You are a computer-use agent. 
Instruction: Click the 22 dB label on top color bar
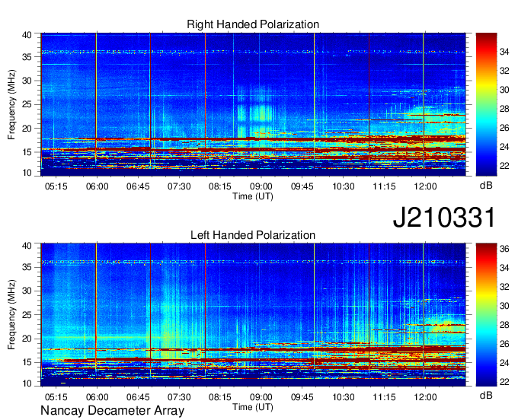(504, 166)
